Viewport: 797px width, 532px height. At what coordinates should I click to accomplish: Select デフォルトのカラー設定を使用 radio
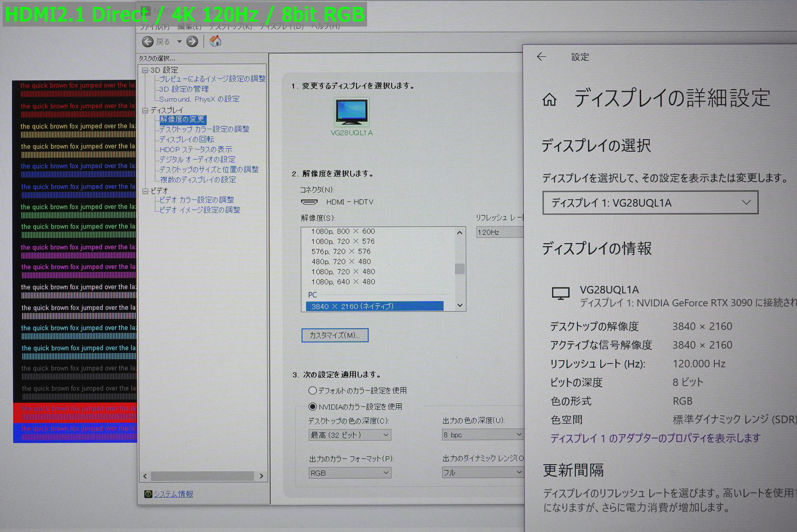coord(313,390)
